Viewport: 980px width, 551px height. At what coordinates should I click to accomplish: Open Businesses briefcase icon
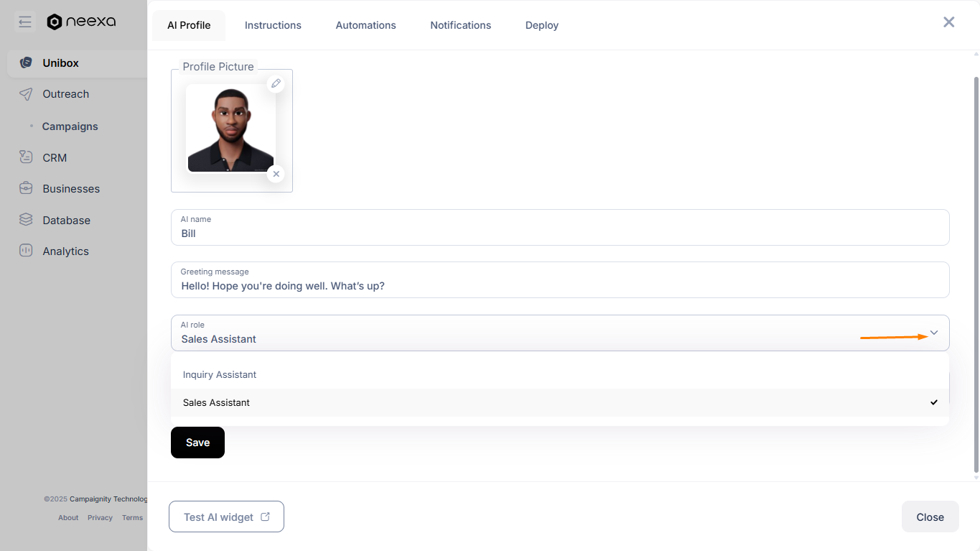26,188
